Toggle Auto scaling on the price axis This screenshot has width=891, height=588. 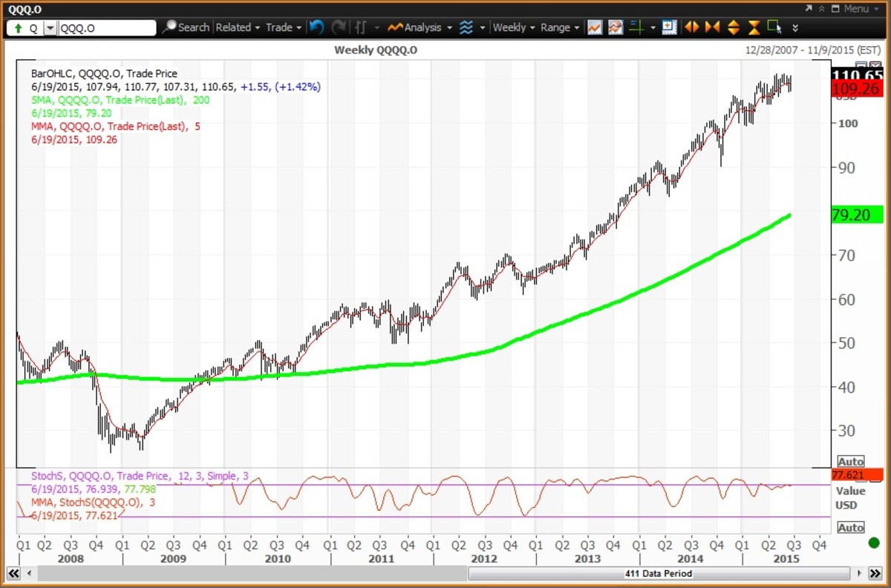click(851, 461)
